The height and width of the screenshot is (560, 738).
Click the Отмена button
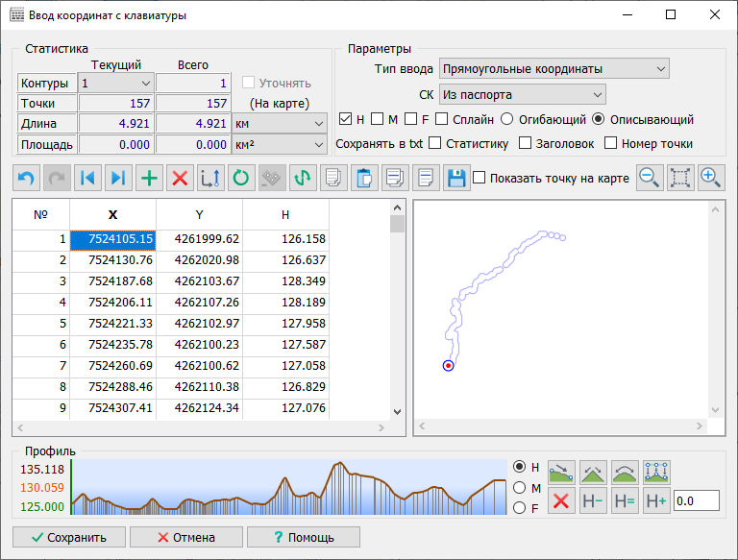click(x=186, y=537)
